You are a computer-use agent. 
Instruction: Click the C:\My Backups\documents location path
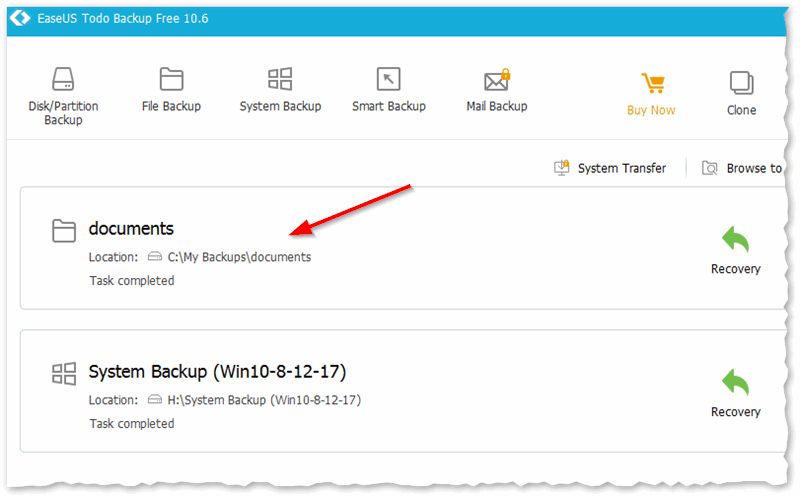click(239, 257)
